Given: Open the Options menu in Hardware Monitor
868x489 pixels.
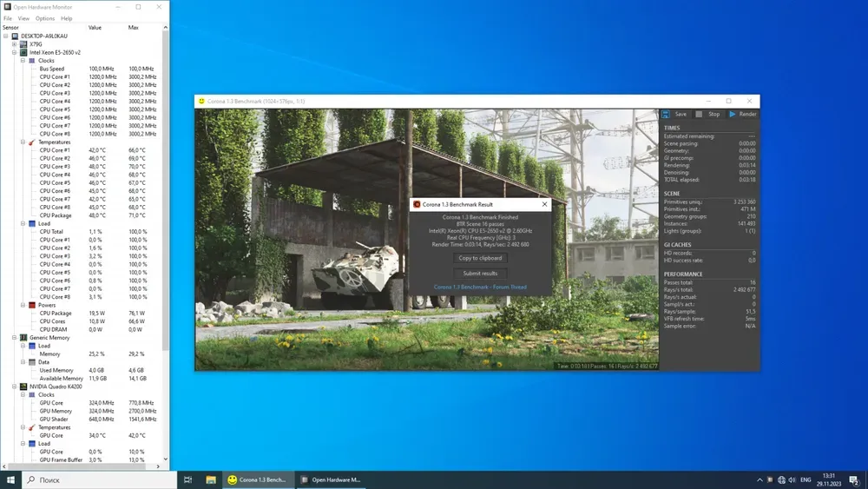Looking at the screenshot, I should [x=44, y=18].
